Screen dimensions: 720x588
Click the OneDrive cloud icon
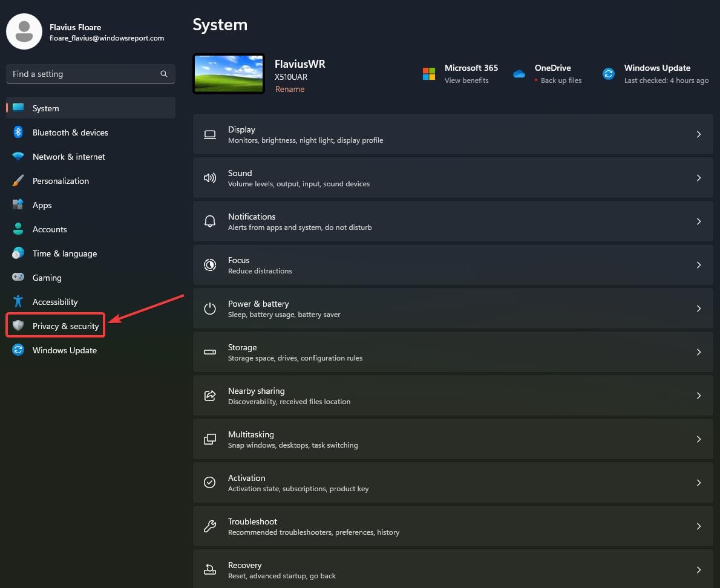click(519, 74)
